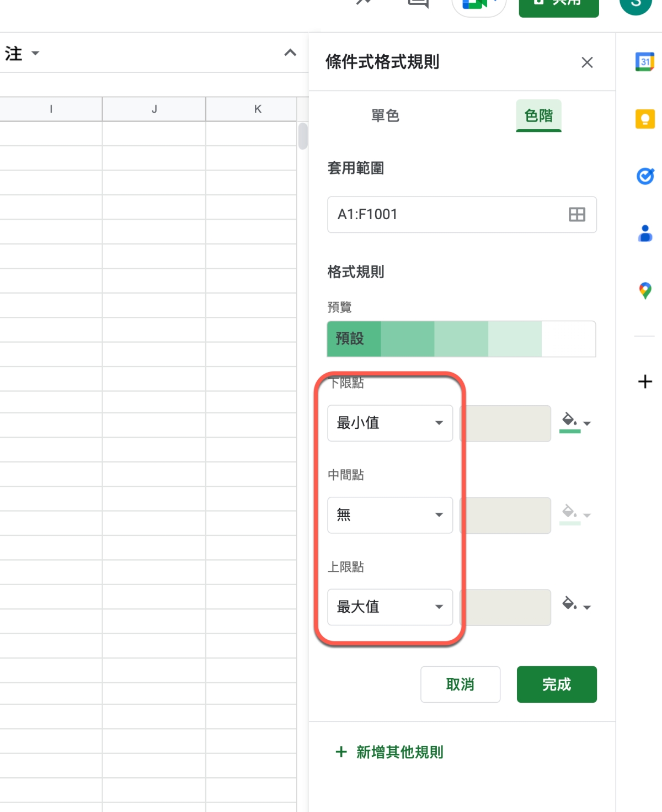Switch to the 色階 tab
662x812 pixels.
click(x=538, y=116)
